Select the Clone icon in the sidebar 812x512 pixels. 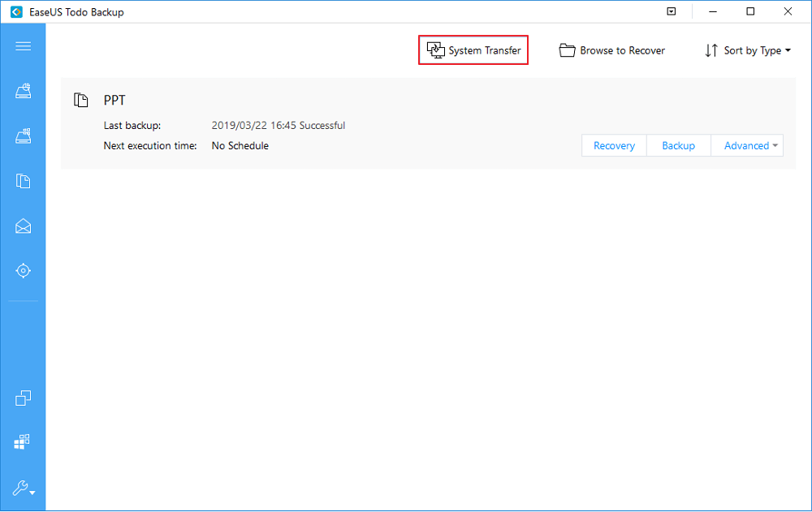tap(23, 398)
